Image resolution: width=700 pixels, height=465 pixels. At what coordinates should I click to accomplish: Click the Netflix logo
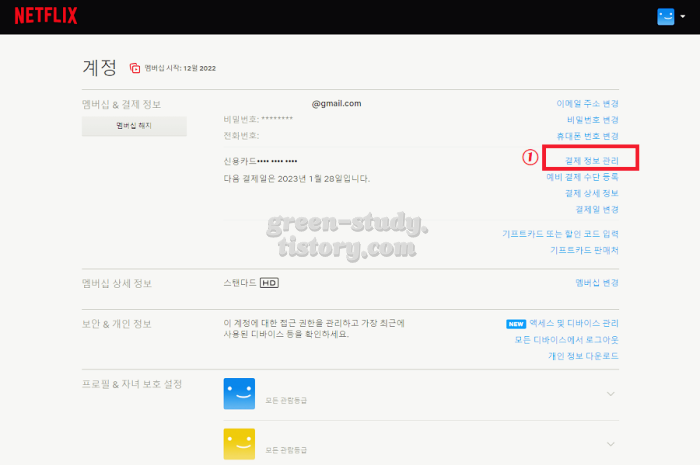pyautogui.click(x=46, y=16)
